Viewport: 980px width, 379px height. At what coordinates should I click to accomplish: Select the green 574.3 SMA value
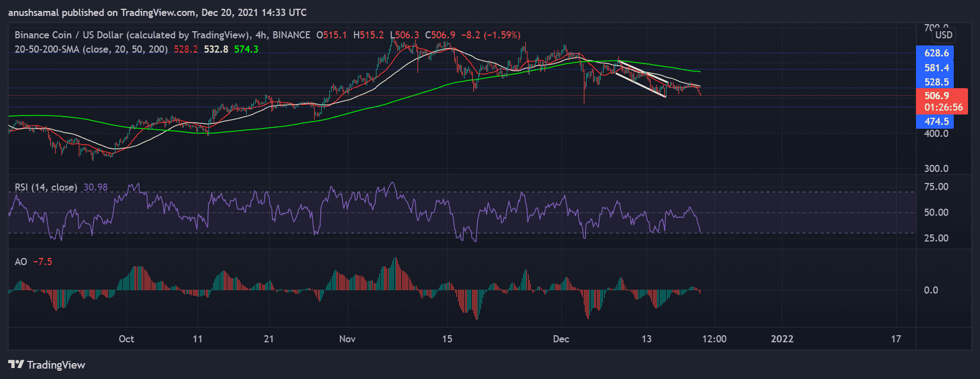pyautogui.click(x=246, y=49)
